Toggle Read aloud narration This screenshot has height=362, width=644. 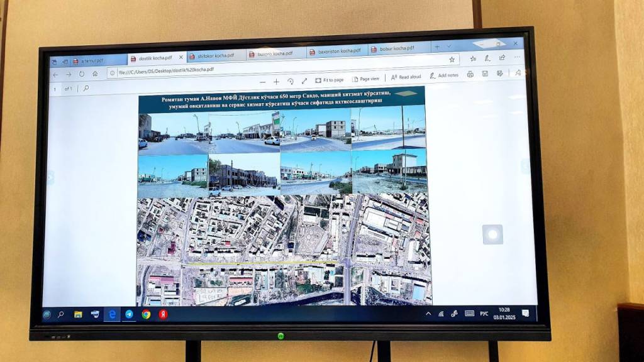(406, 77)
